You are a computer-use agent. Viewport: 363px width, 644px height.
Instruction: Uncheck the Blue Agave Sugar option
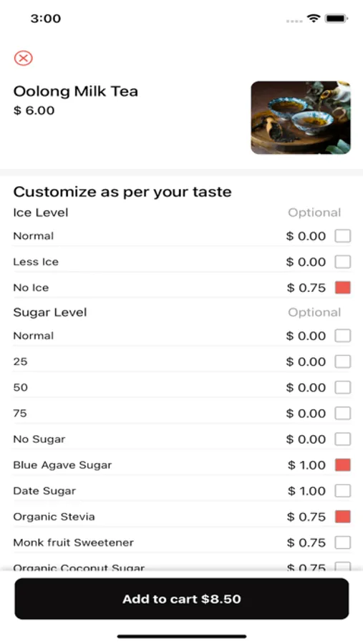(342, 465)
